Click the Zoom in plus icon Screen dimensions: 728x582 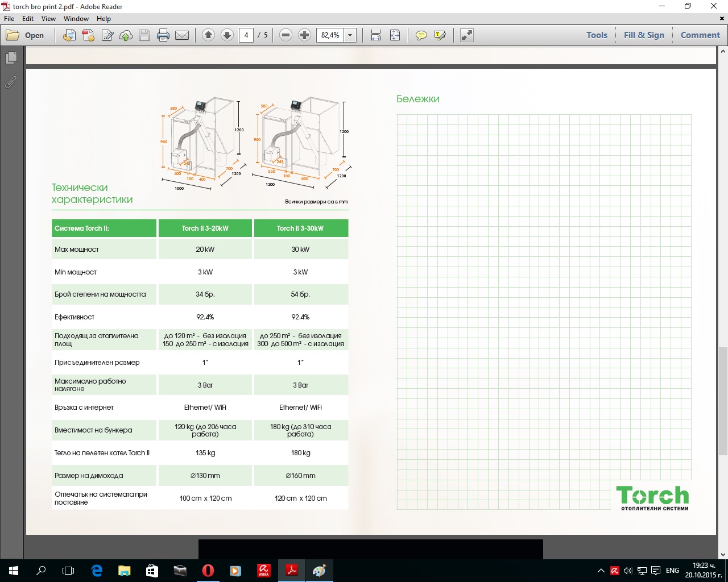pyautogui.click(x=305, y=35)
